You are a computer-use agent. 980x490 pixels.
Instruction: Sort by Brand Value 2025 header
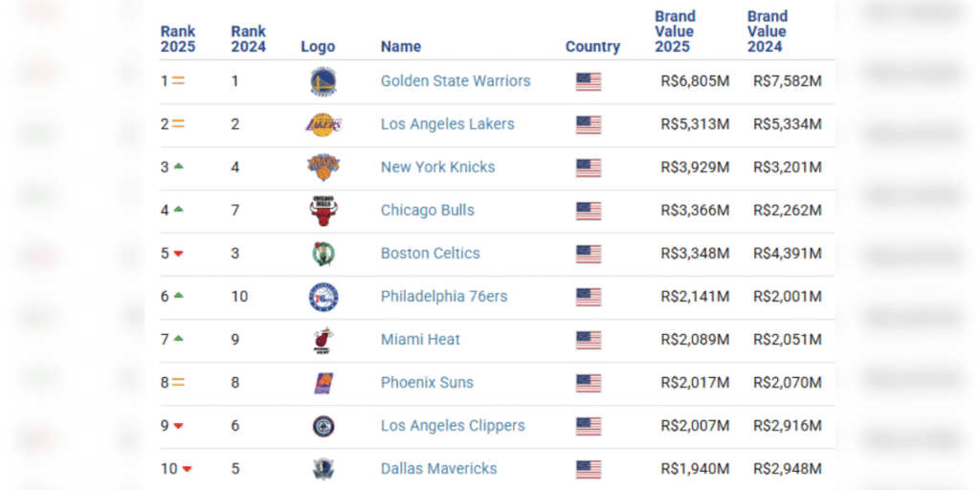tap(675, 32)
